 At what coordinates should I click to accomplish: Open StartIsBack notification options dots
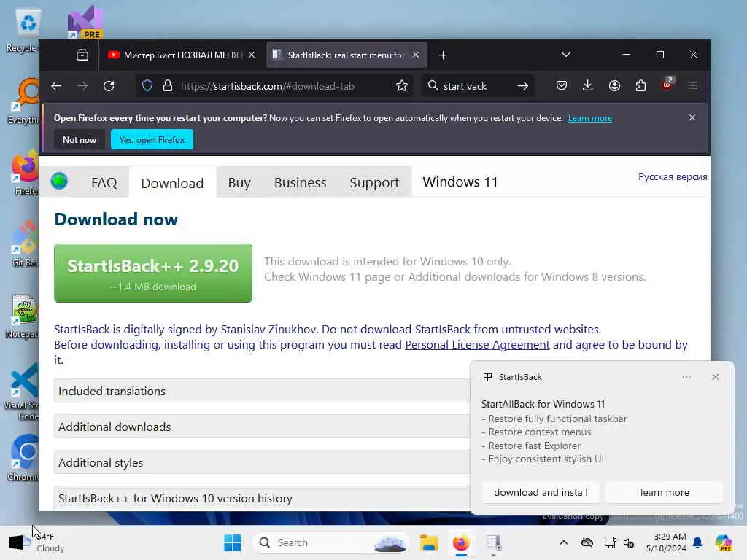click(686, 377)
